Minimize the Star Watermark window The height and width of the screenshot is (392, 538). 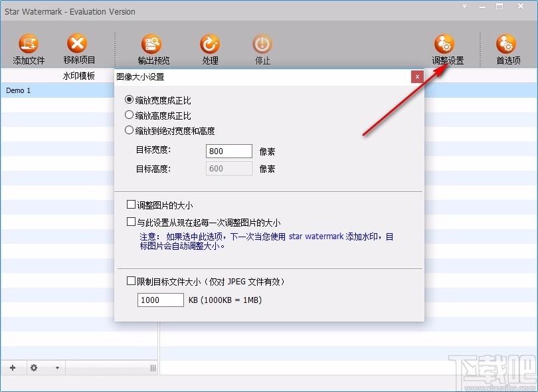point(482,7)
